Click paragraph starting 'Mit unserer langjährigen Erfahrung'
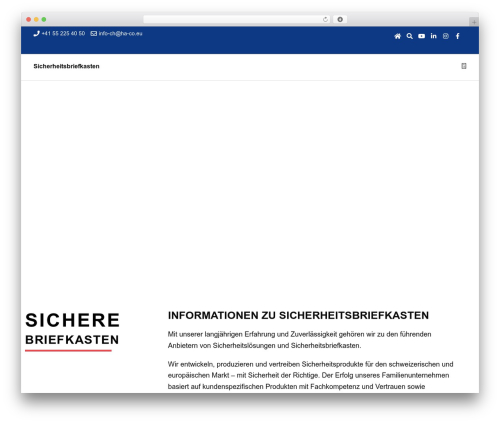500x423 pixels. point(299,340)
